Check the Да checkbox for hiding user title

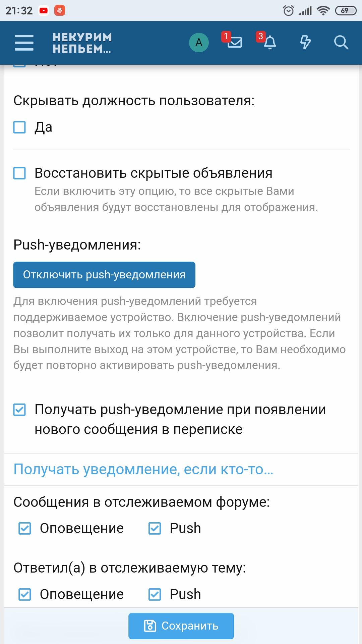coord(19,127)
